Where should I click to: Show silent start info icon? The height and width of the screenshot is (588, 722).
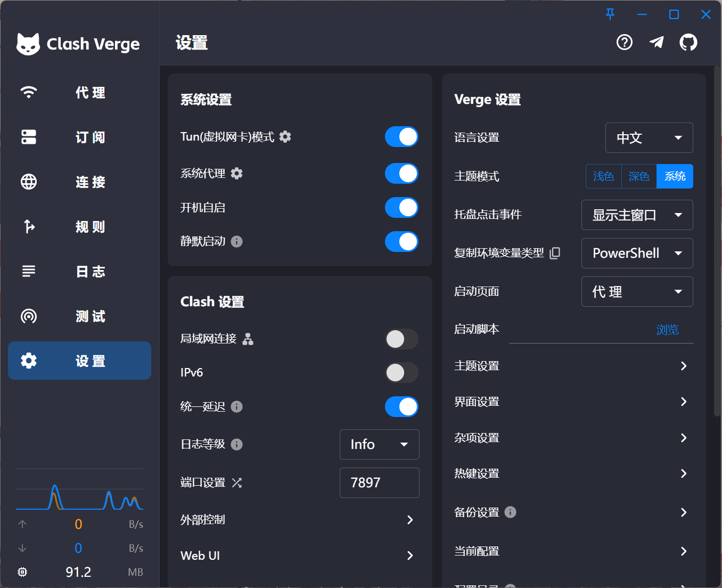pos(237,242)
